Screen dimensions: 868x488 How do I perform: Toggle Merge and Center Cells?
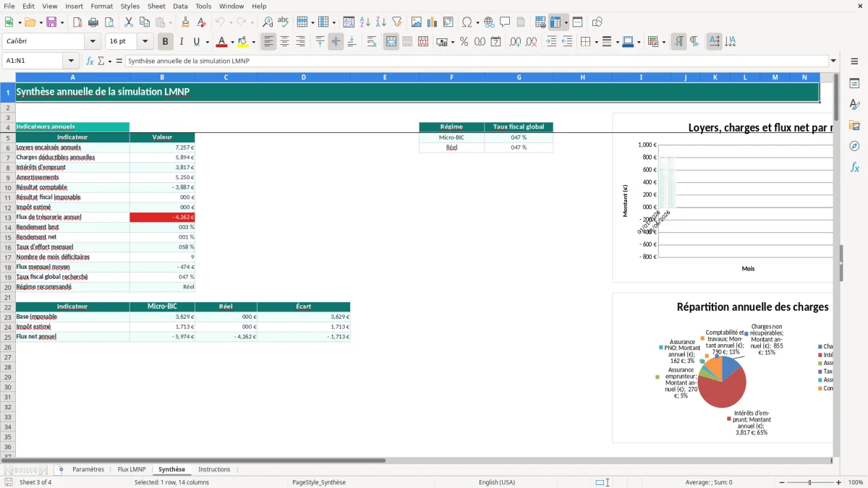pyautogui.click(x=391, y=42)
